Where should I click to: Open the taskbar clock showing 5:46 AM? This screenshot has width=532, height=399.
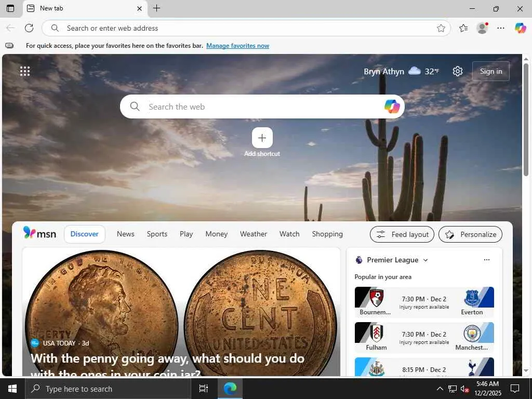(x=487, y=389)
